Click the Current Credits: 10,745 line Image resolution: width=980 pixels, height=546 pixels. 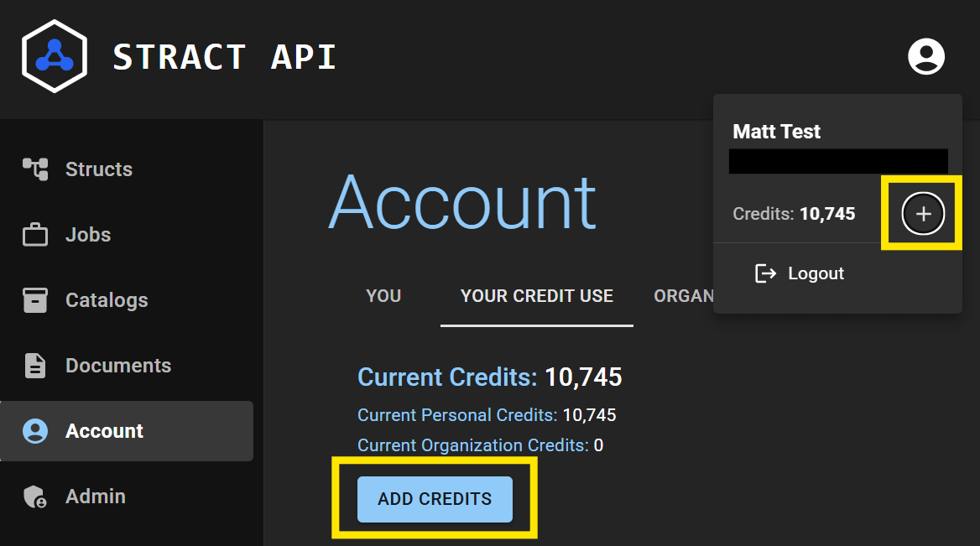(489, 377)
